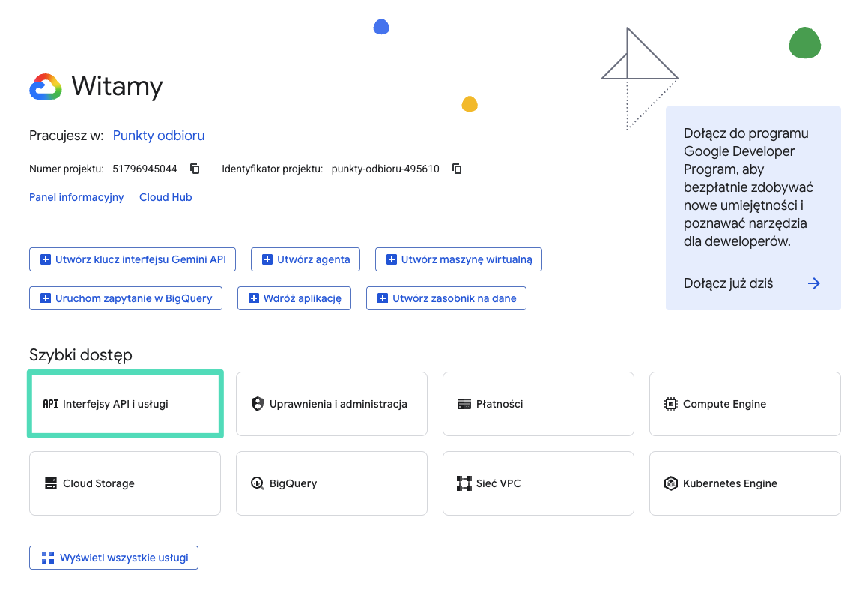
Task: Open the Compute Engine card
Action: click(745, 404)
